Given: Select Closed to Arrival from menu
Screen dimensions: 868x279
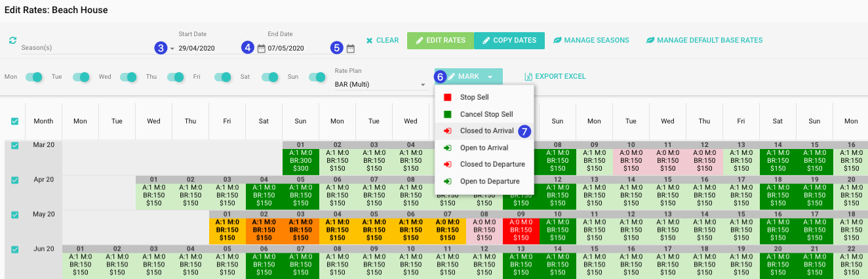Looking at the screenshot, I should [486, 131].
